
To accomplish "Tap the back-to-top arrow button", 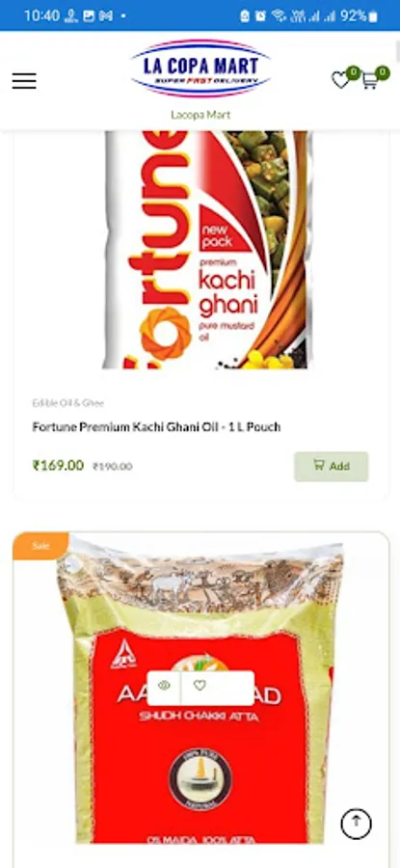I will tap(357, 824).
